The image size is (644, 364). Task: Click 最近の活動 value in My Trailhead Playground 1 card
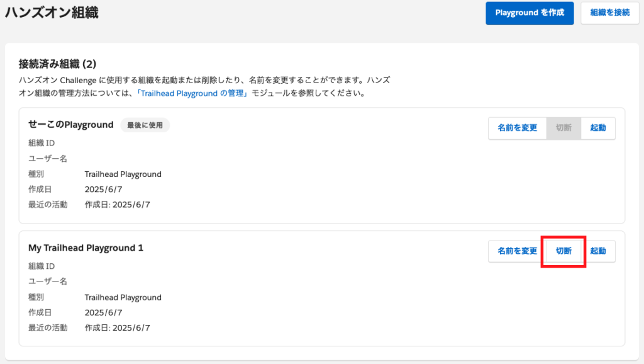click(117, 327)
